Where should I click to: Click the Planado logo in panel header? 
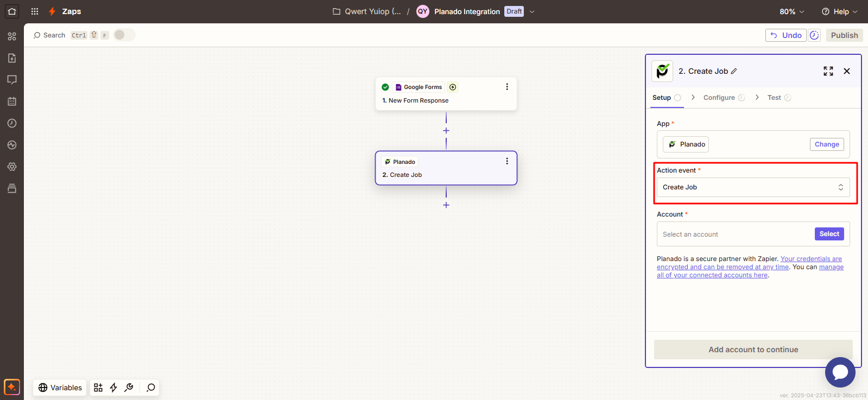point(662,71)
